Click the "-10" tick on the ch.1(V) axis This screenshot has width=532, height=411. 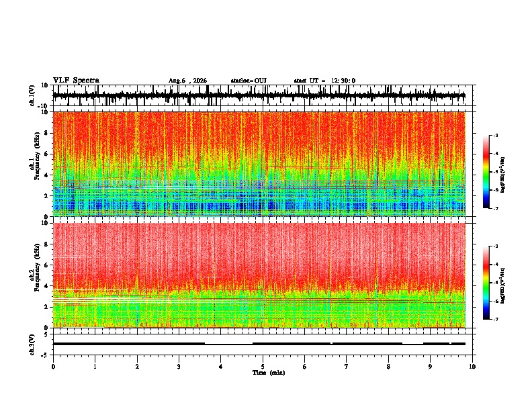pyautogui.click(x=44, y=106)
